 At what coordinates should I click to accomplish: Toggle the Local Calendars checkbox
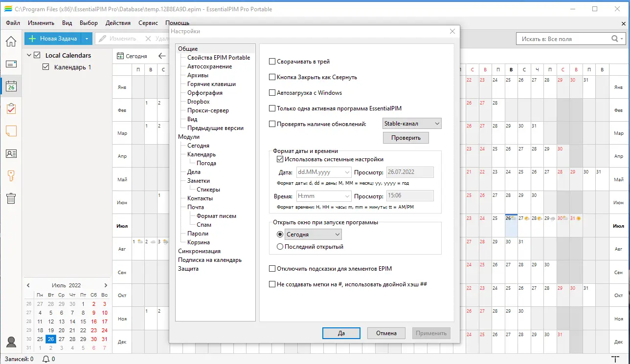tap(37, 55)
